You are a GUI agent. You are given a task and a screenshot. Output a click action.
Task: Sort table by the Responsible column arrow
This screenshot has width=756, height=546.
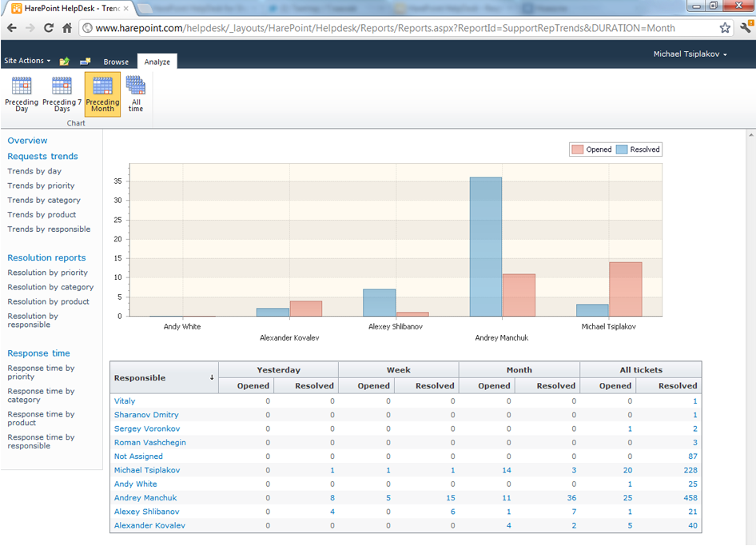point(212,377)
